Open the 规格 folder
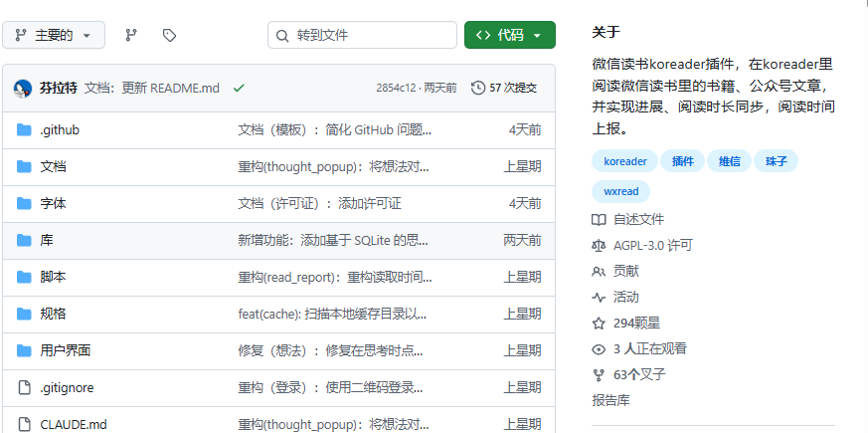868x433 pixels. click(x=53, y=314)
